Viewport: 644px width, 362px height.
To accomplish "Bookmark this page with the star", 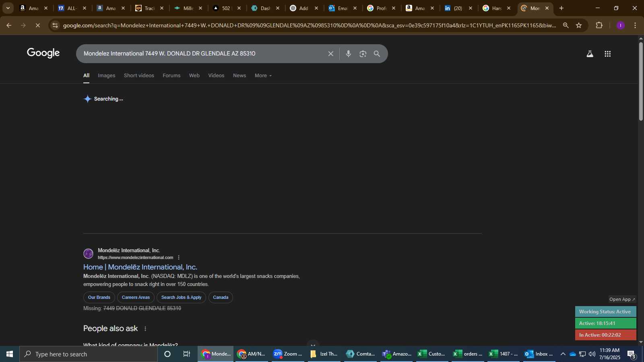I will tap(579, 25).
